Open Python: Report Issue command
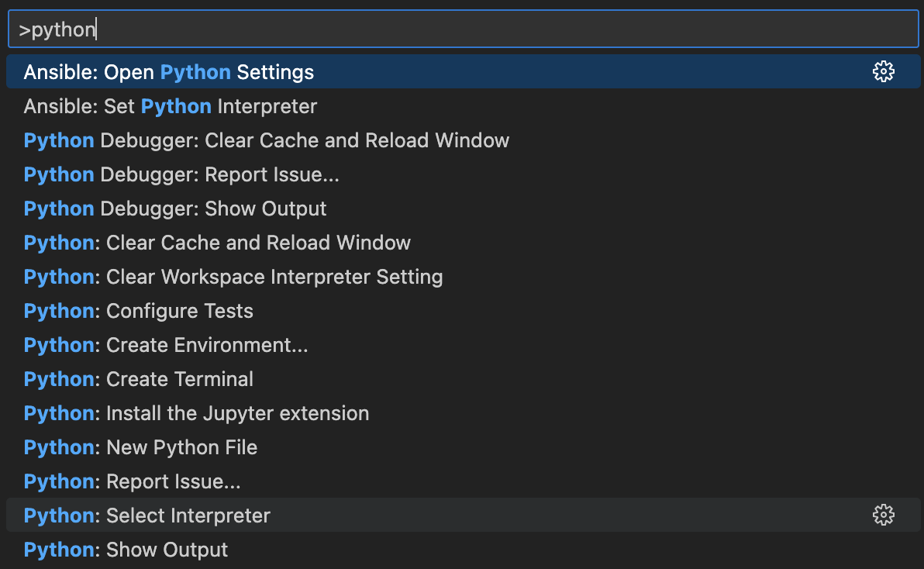924x569 pixels. coord(133,481)
